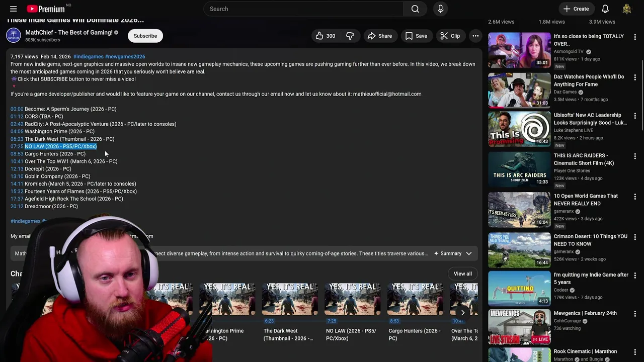The image size is (644, 362).
Task: Jump to timestamp 01:12 COR3
Action: point(17,117)
